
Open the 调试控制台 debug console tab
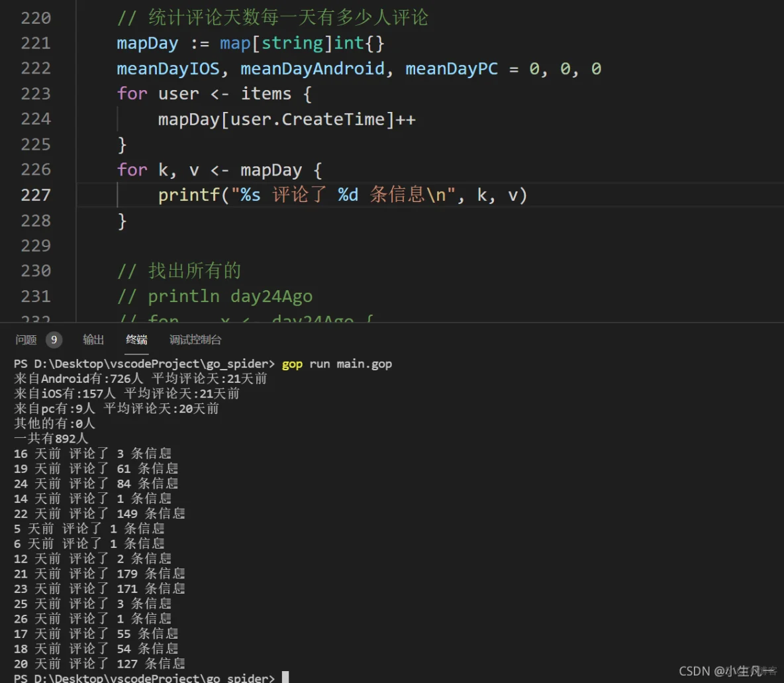pos(195,341)
